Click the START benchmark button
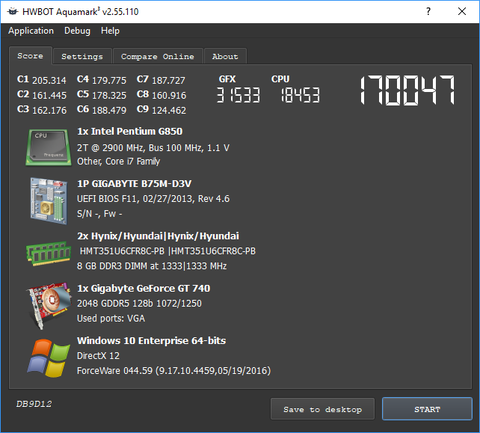This screenshot has width=480, height=433. tap(427, 409)
